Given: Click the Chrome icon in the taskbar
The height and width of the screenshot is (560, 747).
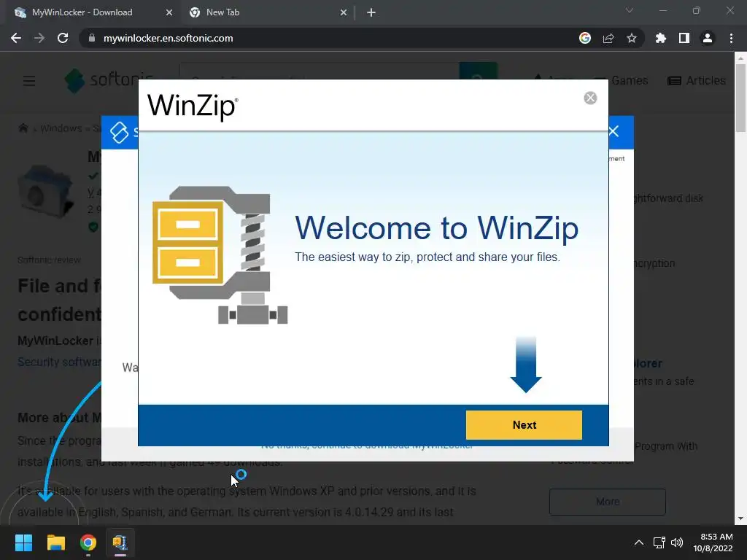Looking at the screenshot, I should click(x=88, y=542).
